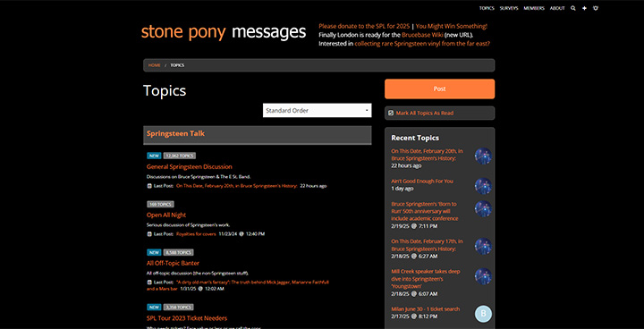The height and width of the screenshot is (329, 644).
Task: Click last post icon under Open All Night
Action: (149, 234)
